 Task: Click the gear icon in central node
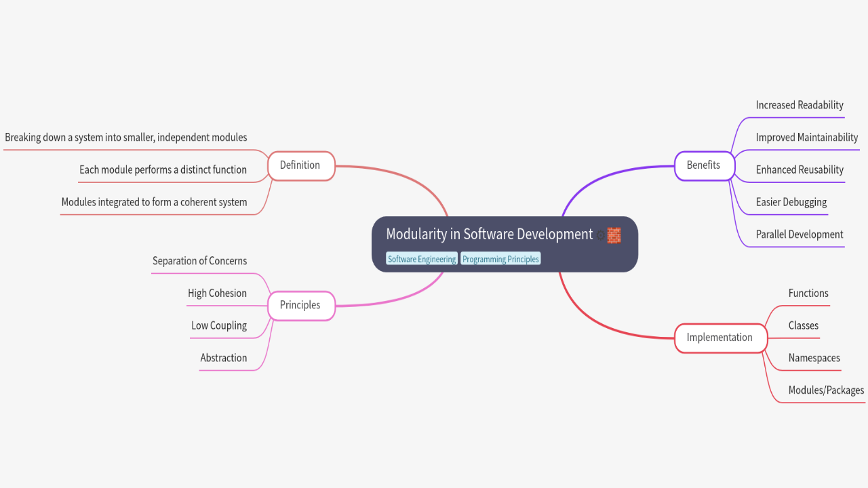(x=600, y=235)
